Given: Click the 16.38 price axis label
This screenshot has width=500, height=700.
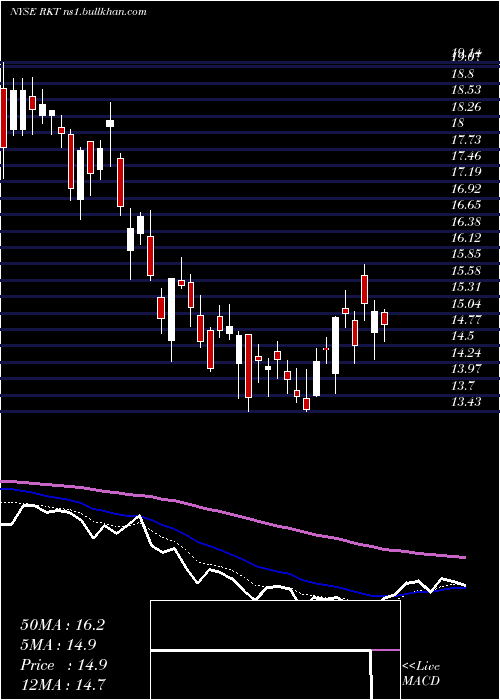Looking at the screenshot, I should 466,221.
